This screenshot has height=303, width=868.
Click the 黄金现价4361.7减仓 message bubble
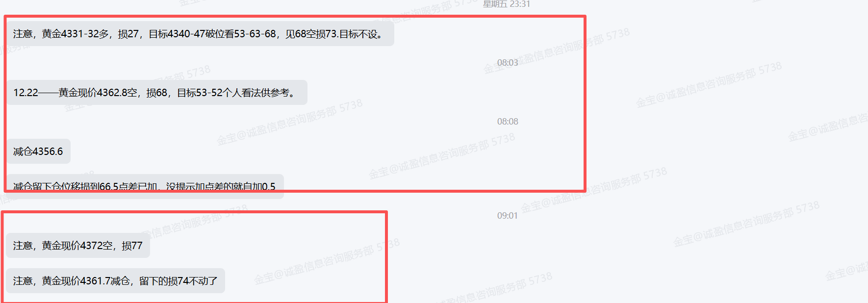click(116, 281)
